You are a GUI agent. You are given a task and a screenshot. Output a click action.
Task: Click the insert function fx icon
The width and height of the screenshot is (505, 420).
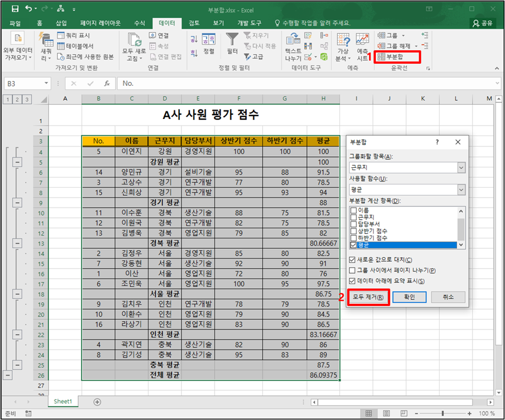point(107,84)
